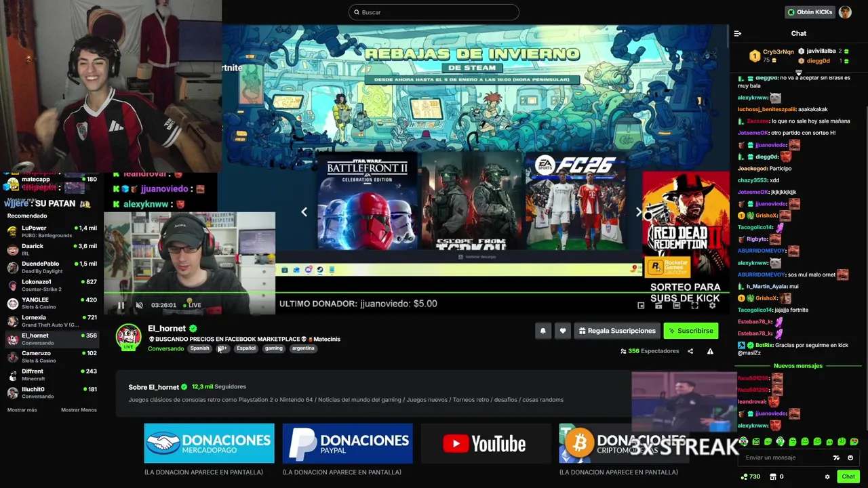Click the Cryb3rNqn top gifter name
This screenshot has height=488, width=868.
coord(778,52)
